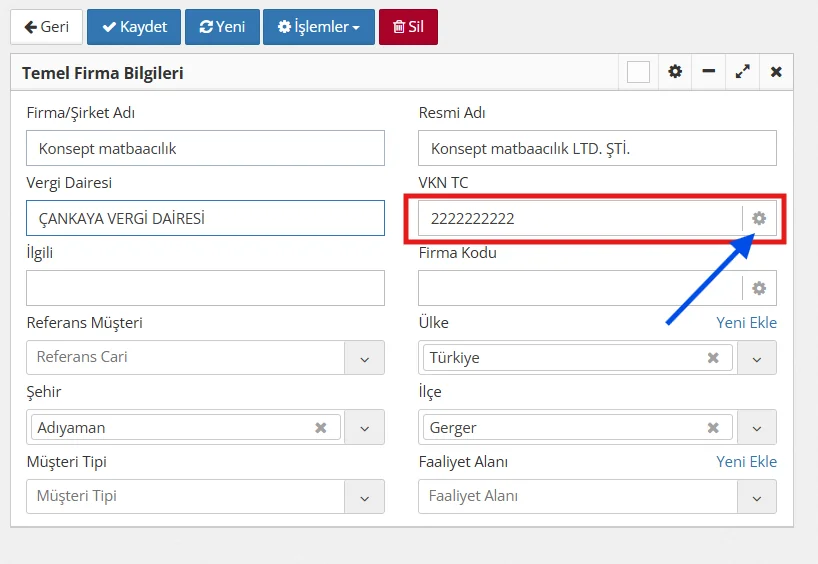Collapse the Temel Firma Bilgileri panel

tap(708, 71)
